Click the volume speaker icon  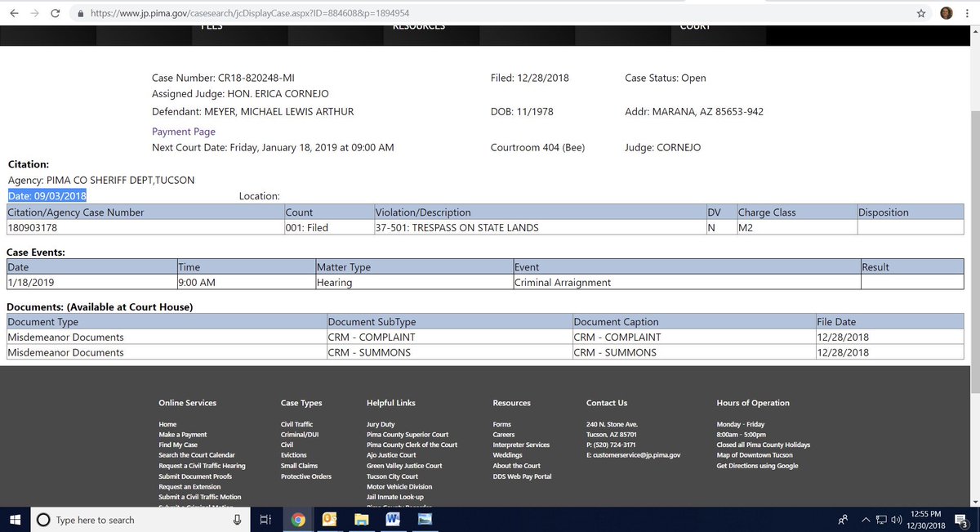896,520
